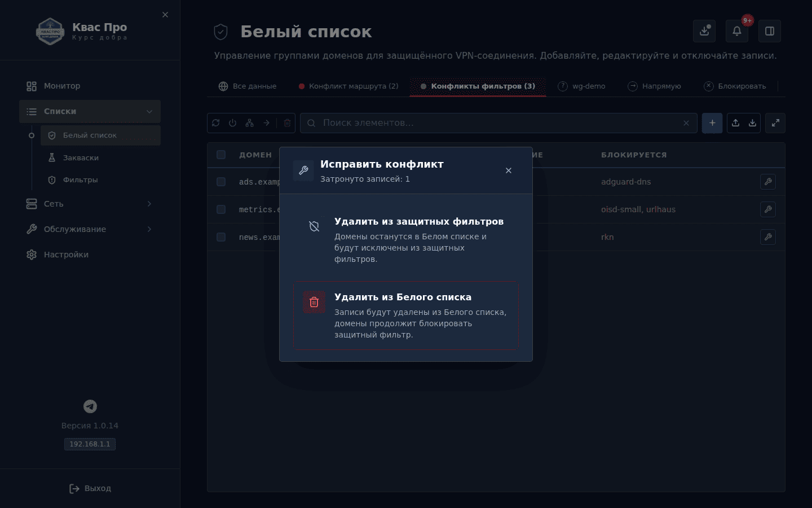Switch to "Конфликт маршрута (2)" tab
The image size is (812, 508).
coord(348,86)
